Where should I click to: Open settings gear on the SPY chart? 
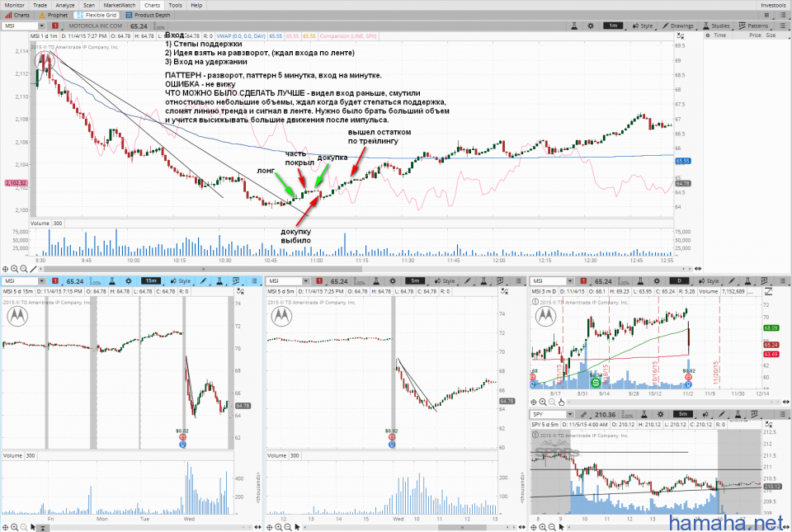pyautogui.click(x=660, y=414)
